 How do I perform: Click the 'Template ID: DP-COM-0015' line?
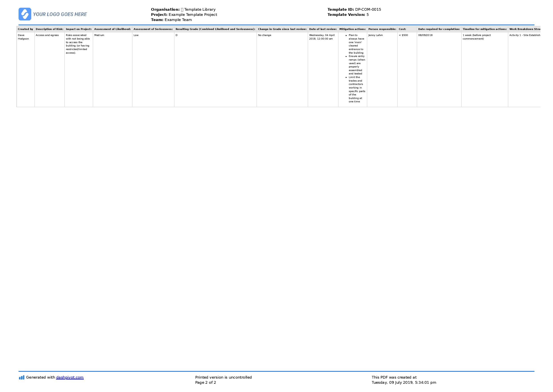point(354,9)
